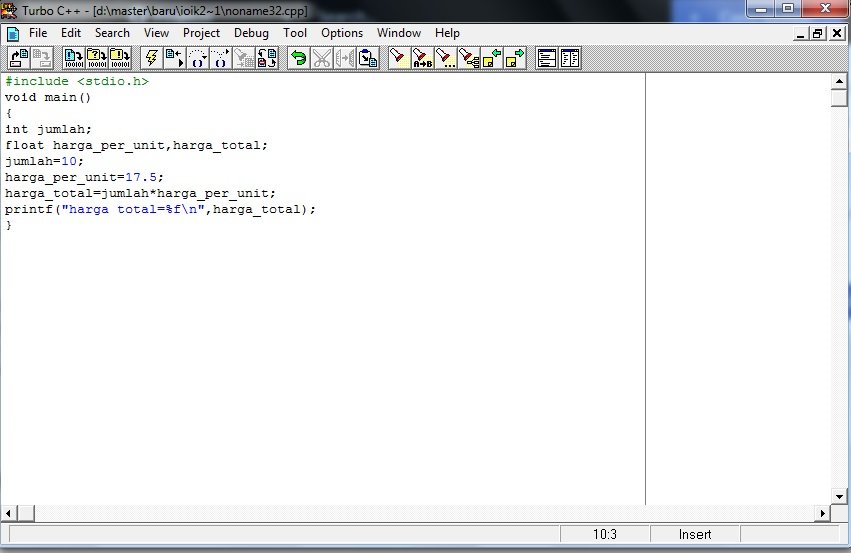Viewport: 851px width, 553px height.
Task: Click the Tile windows vertically icon
Action: coord(570,58)
